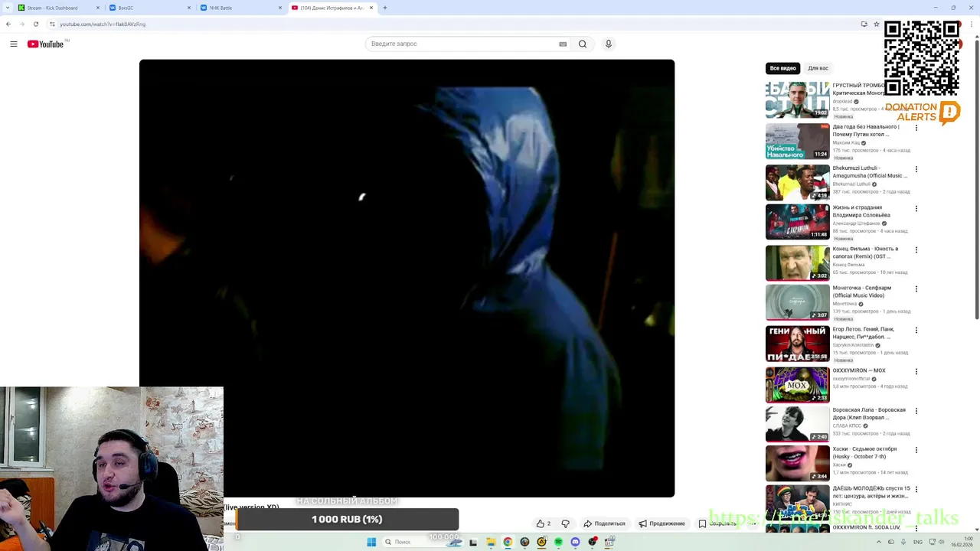
Task: Open the clock and date in taskbar
Action: (x=962, y=542)
